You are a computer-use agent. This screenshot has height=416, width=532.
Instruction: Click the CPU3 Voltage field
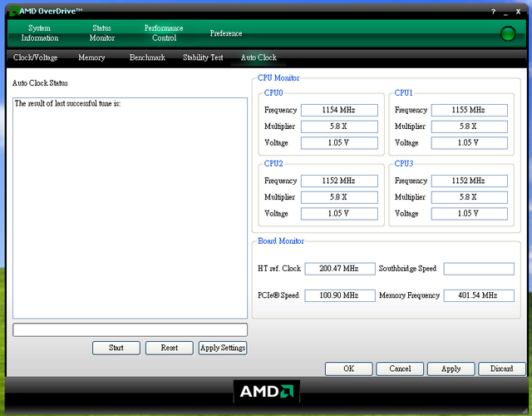pos(469,214)
